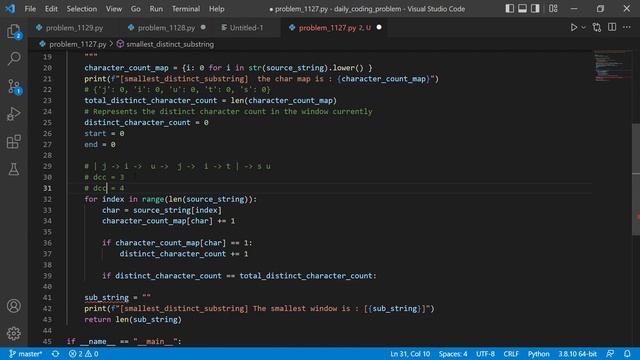Open the Accounts menu icon

[x=14, y=306]
